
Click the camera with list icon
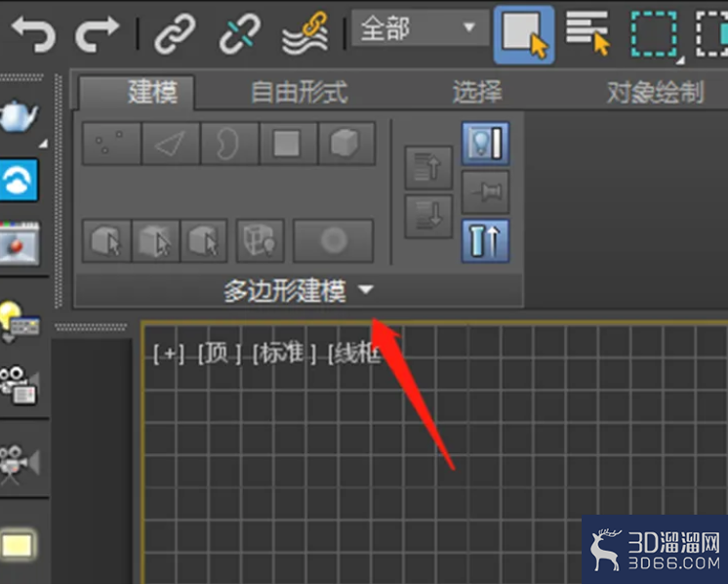[x=19, y=387]
